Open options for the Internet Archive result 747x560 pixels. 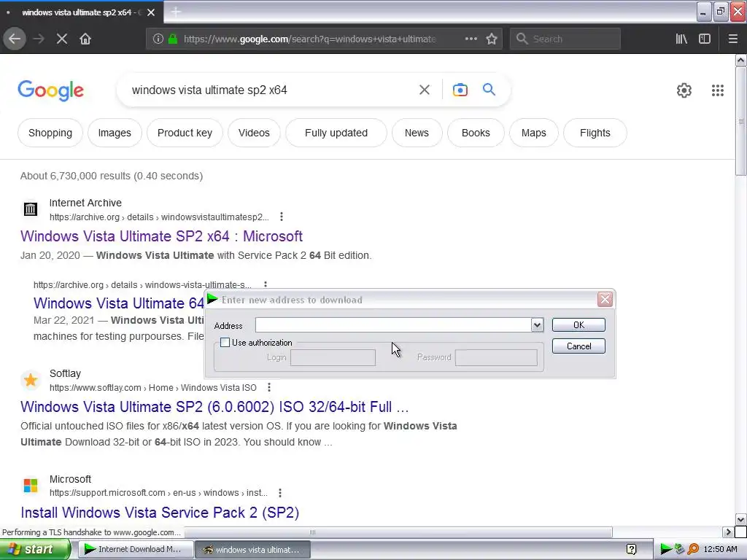coord(282,217)
